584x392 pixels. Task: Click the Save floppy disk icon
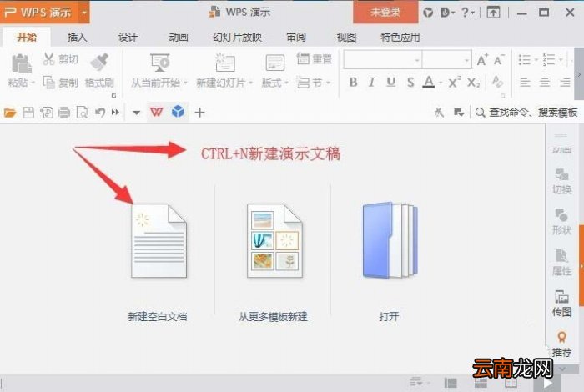coord(28,113)
